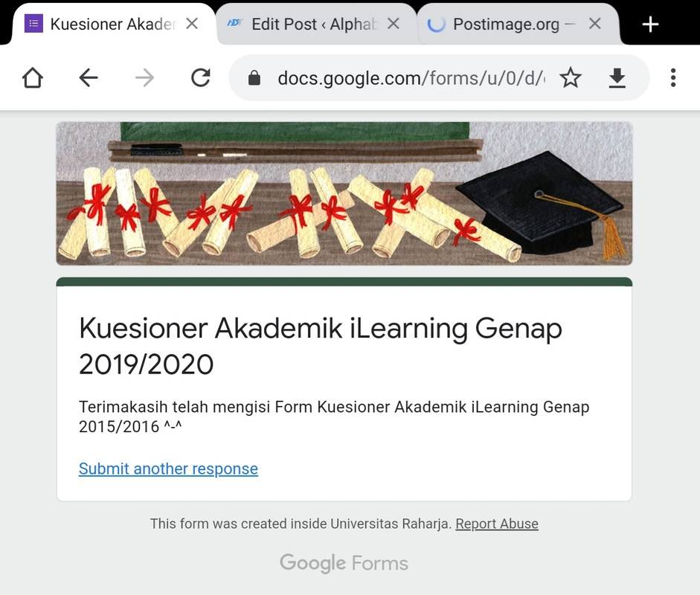Click the Report Abuse link
Viewport: 700px width, 595px height.
[x=497, y=524]
